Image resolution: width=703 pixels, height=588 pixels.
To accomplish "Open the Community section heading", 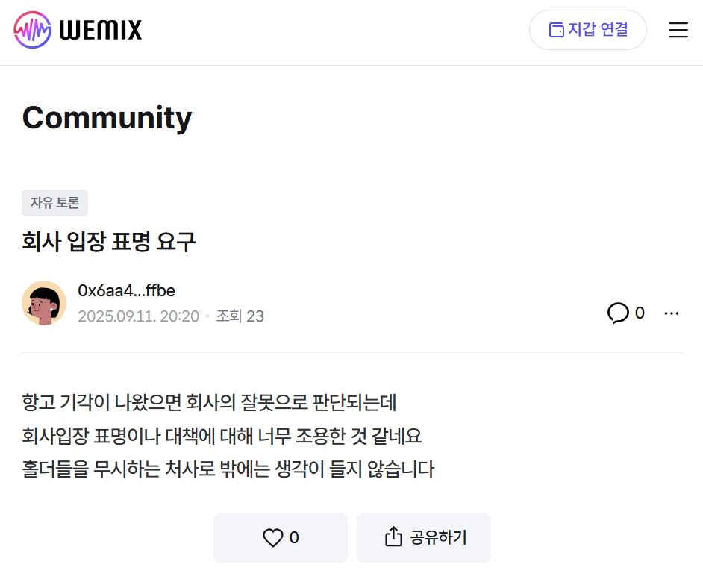I will coord(107,117).
